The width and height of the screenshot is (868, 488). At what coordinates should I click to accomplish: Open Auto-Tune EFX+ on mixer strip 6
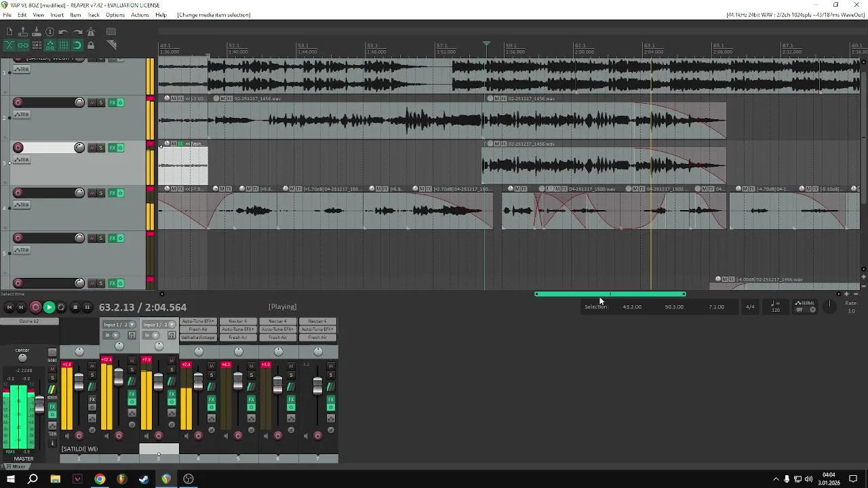click(x=277, y=329)
